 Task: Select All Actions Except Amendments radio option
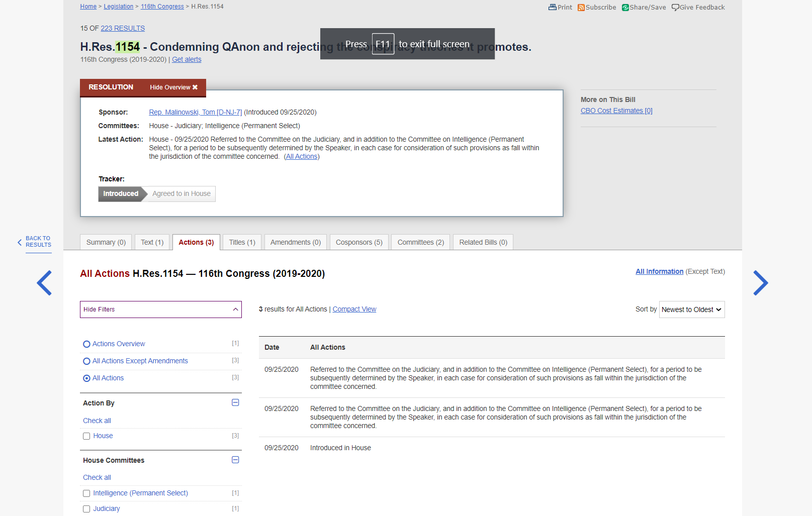pyautogui.click(x=86, y=361)
